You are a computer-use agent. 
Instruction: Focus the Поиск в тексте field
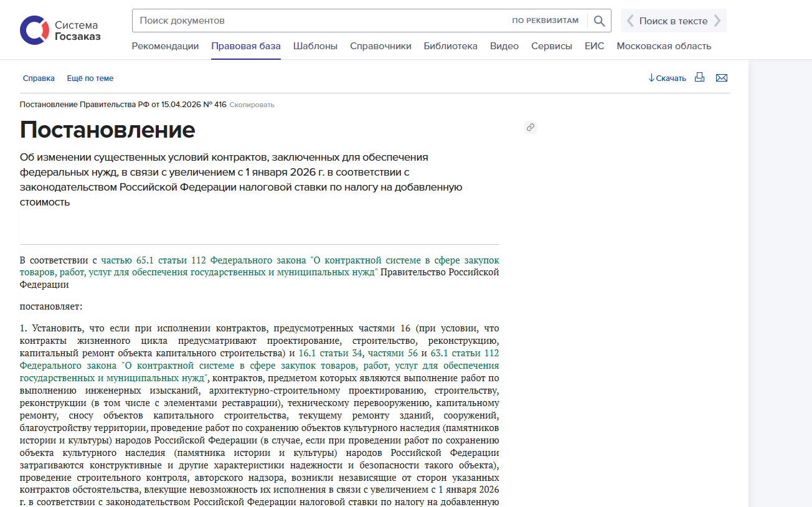(x=673, y=21)
